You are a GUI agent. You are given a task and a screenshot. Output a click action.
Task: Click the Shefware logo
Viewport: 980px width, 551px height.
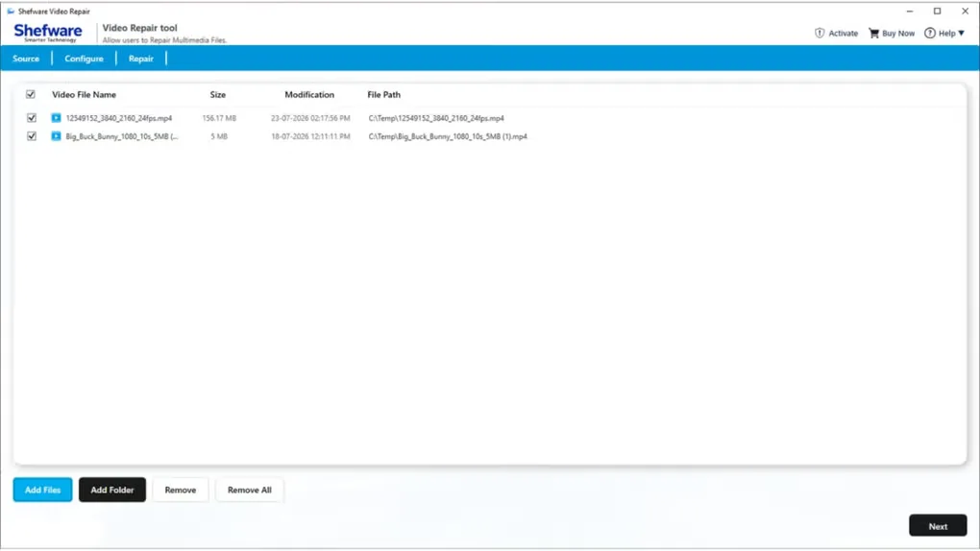pos(47,33)
